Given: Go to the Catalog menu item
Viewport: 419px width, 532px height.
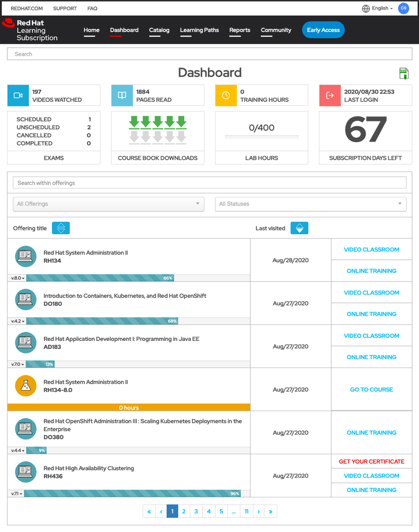Looking at the screenshot, I should click(x=159, y=30).
